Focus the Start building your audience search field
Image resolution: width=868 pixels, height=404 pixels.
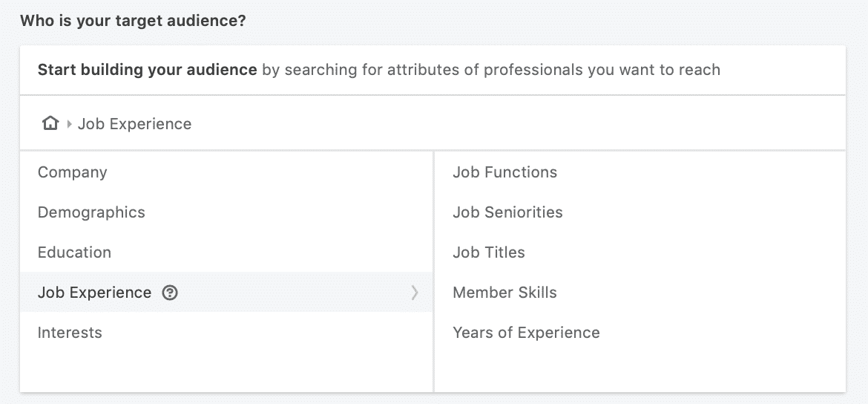[433, 71]
